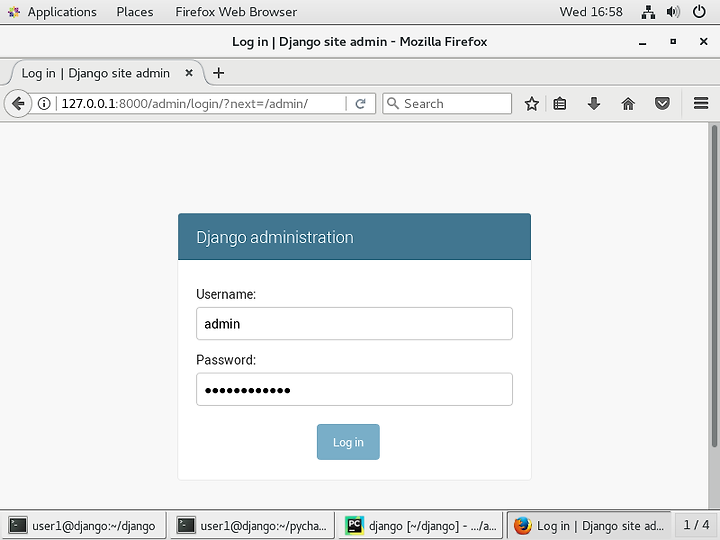Click the Django administration heading
The width and height of the screenshot is (720, 540).
275,237
